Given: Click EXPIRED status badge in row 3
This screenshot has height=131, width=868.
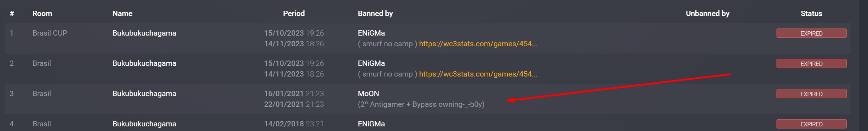Looking at the screenshot, I should coord(811,94).
